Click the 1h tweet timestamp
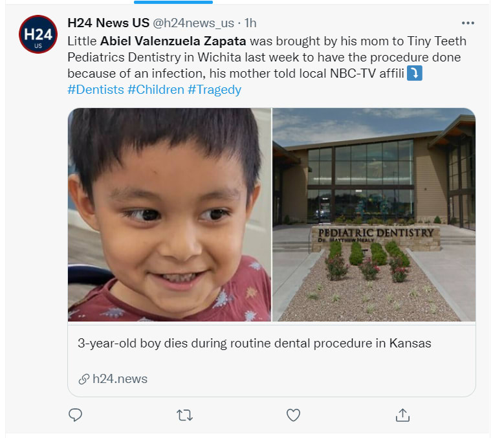The width and height of the screenshot is (504, 438). tap(250, 23)
